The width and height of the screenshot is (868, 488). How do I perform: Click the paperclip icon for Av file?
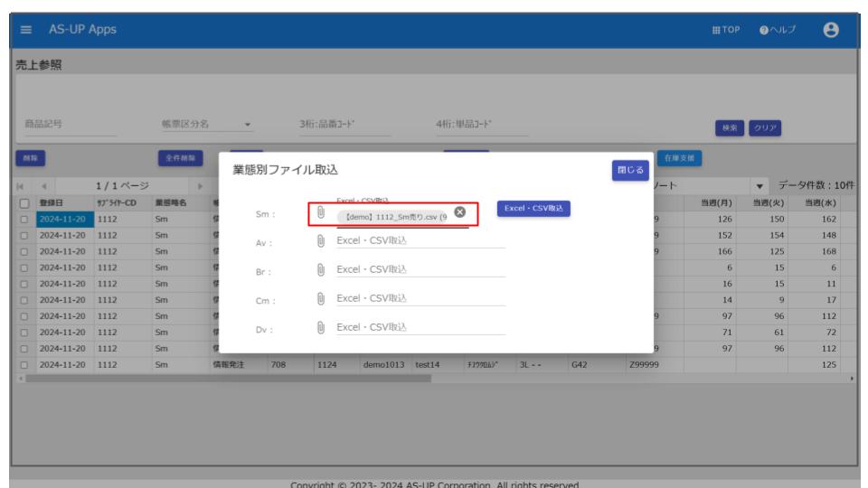pyautogui.click(x=320, y=240)
